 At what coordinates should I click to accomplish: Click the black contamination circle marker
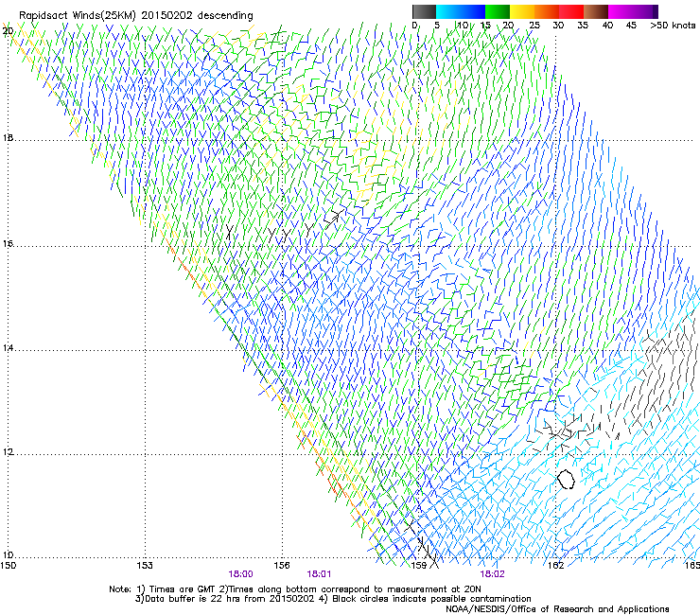click(566, 479)
